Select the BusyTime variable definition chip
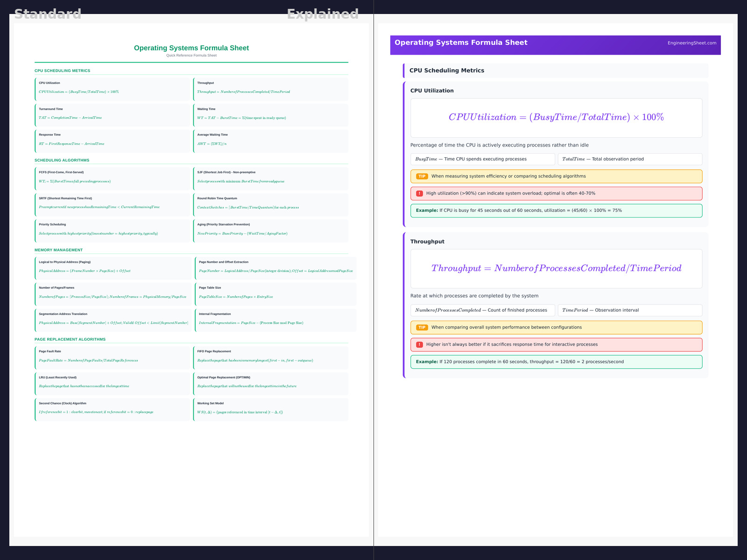Image resolution: width=747 pixels, height=560 pixels. click(x=482, y=159)
